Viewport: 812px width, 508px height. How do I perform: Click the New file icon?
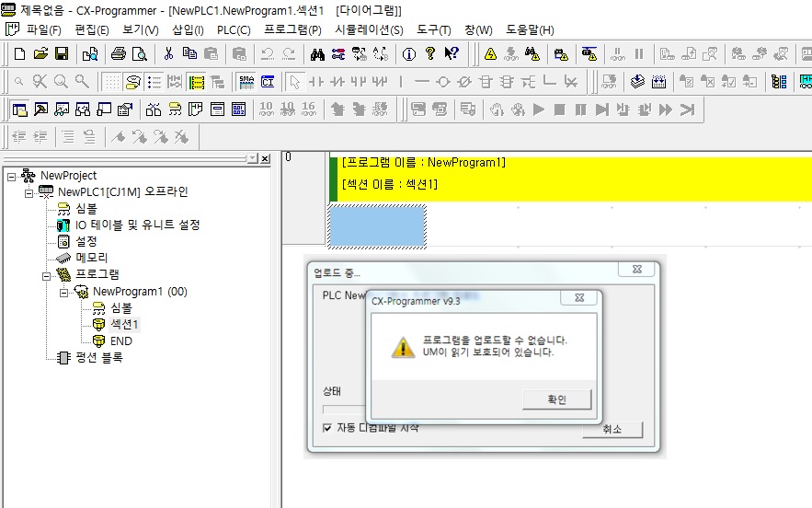(x=19, y=54)
